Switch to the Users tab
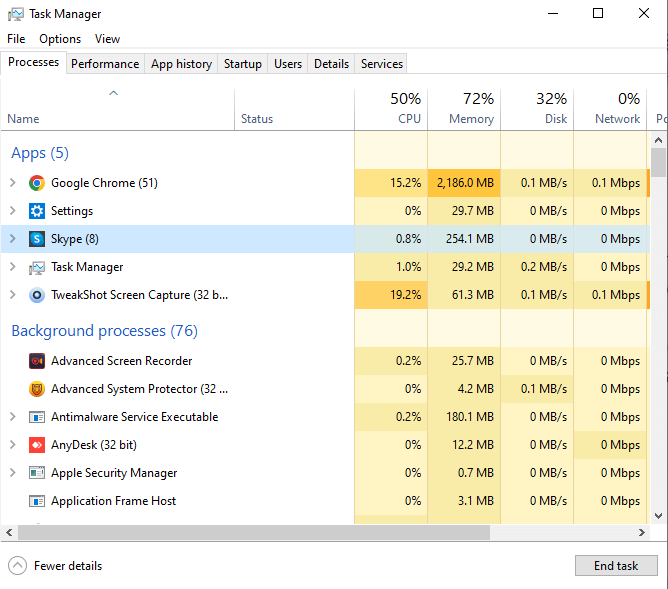668x589 pixels. pyautogui.click(x=288, y=64)
